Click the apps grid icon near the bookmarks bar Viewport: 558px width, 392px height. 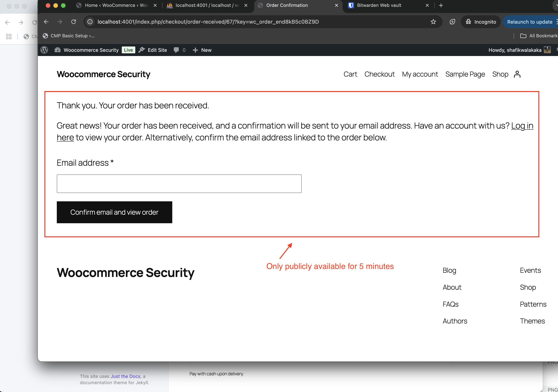(x=9, y=36)
